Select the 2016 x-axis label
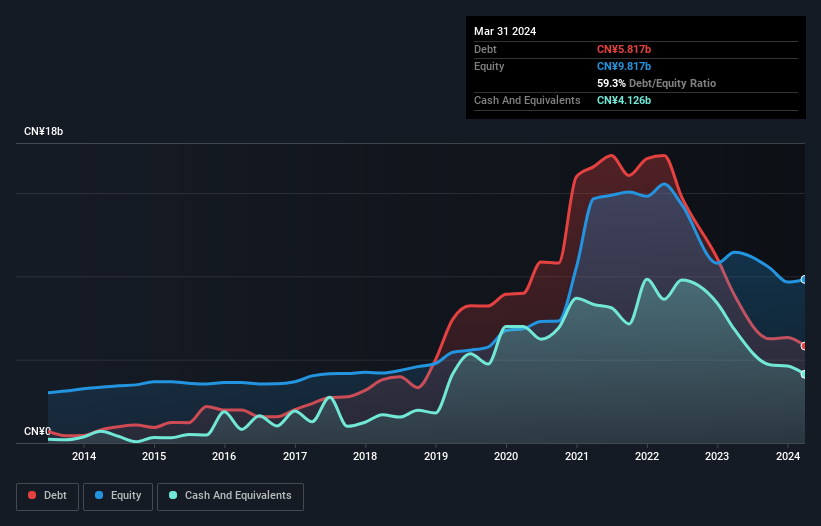 point(224,456)
